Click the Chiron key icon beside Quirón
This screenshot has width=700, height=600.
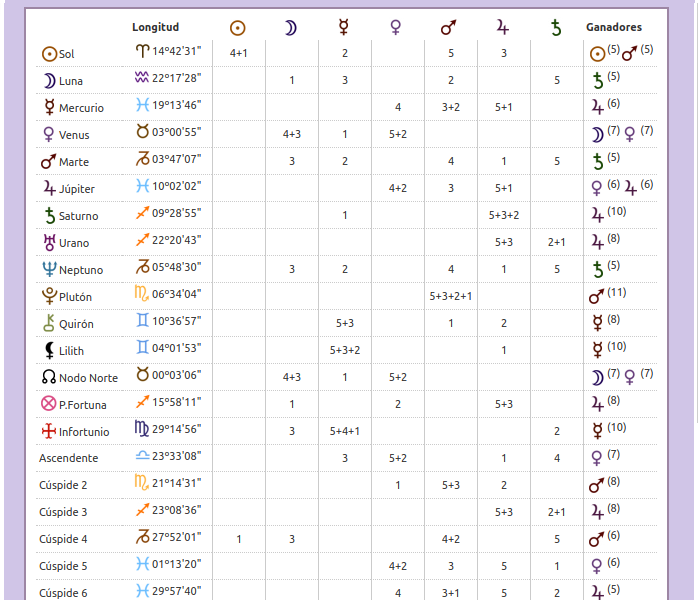click(48, 323)
